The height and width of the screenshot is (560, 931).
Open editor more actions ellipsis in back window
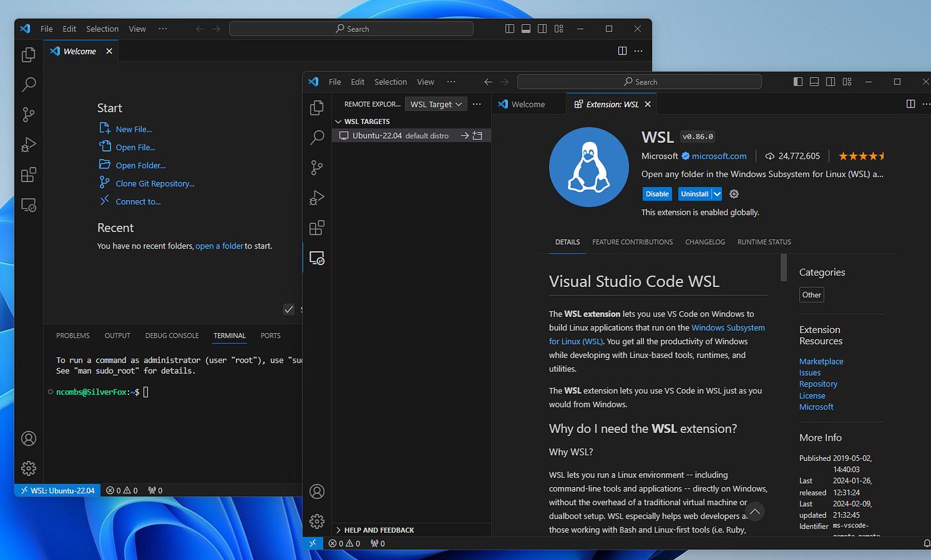(639, 51)
